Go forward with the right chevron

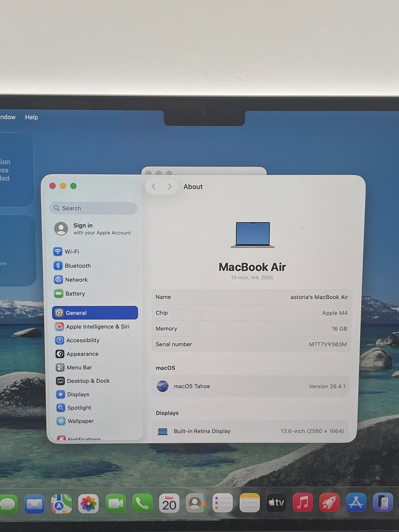(170, 187)
